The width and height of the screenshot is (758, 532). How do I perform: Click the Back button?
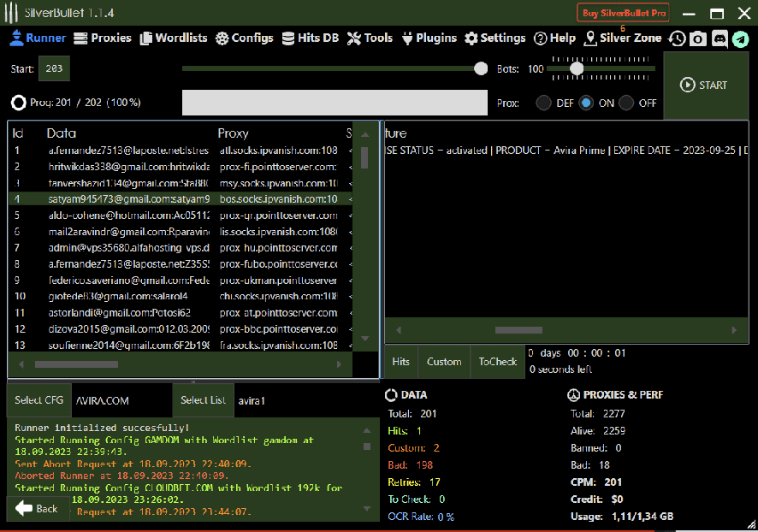[x=38, y=508]
